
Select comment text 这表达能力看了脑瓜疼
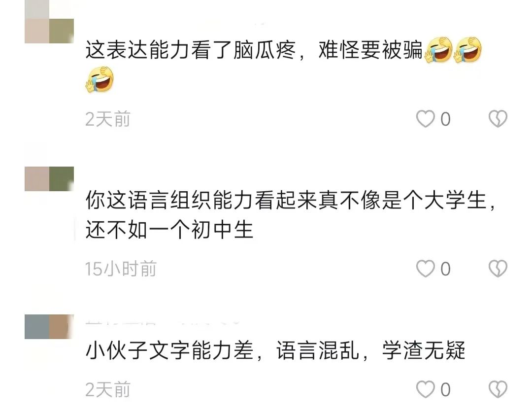pyautogui.click(x=191, y=50)
